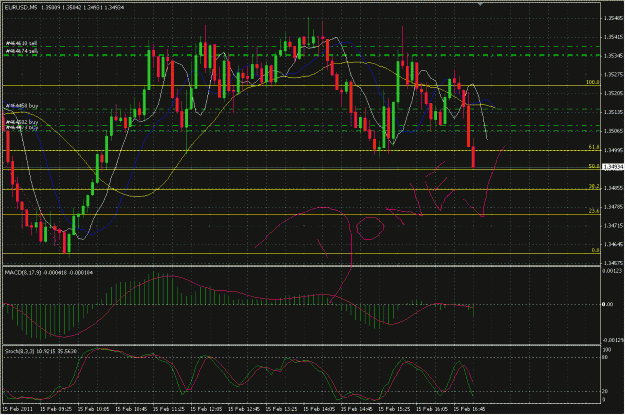
Task: Click the Fibonacci 61.8 level label
Action: click(594, 147)
